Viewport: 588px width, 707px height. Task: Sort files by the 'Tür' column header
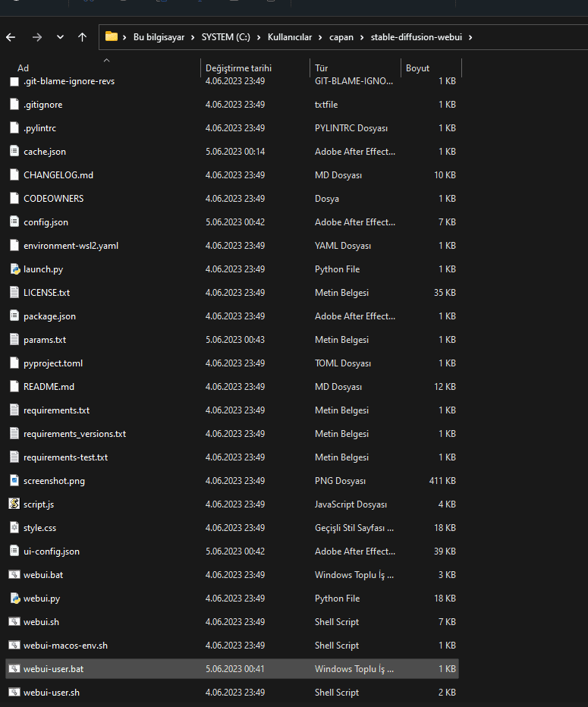pyautogui.click(x=321, y=68)
